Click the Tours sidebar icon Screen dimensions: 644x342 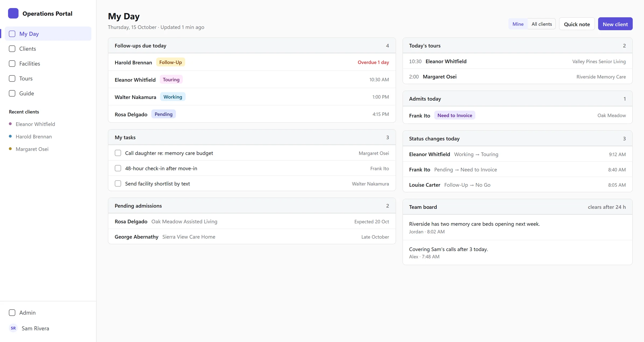click(12, 79)
